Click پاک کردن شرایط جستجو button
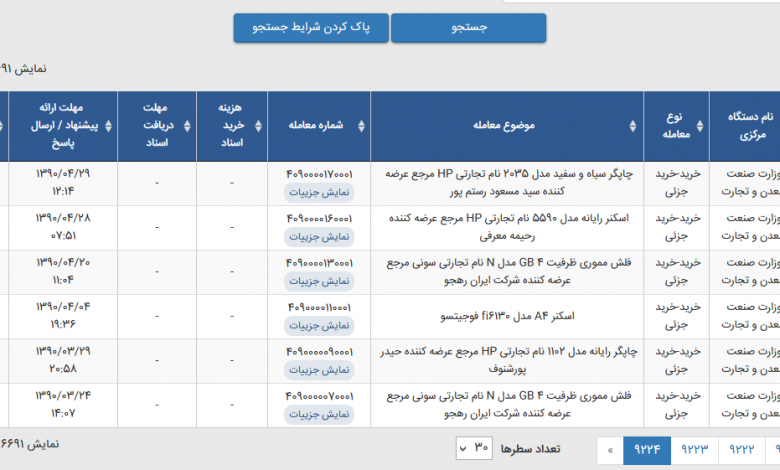The height and width of the screenshot is (470, 780). coord(311,28)
